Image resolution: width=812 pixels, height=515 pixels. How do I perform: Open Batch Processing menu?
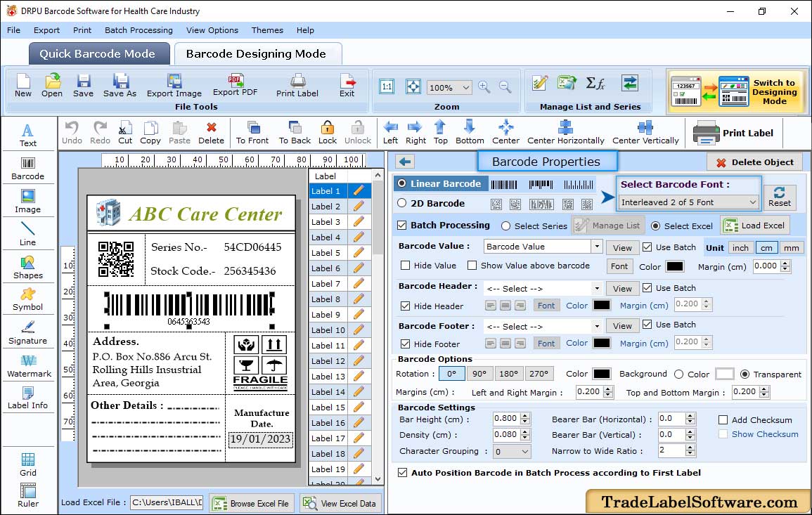pos(138,30)
